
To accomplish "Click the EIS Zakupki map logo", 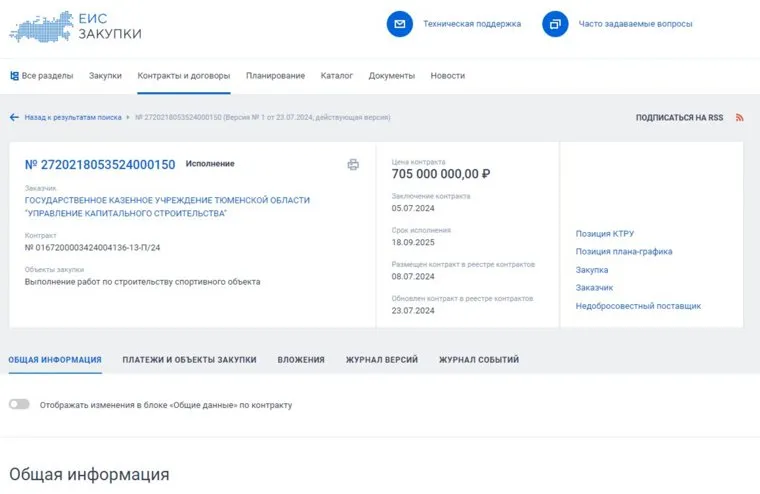I will [x=40, y=25].
